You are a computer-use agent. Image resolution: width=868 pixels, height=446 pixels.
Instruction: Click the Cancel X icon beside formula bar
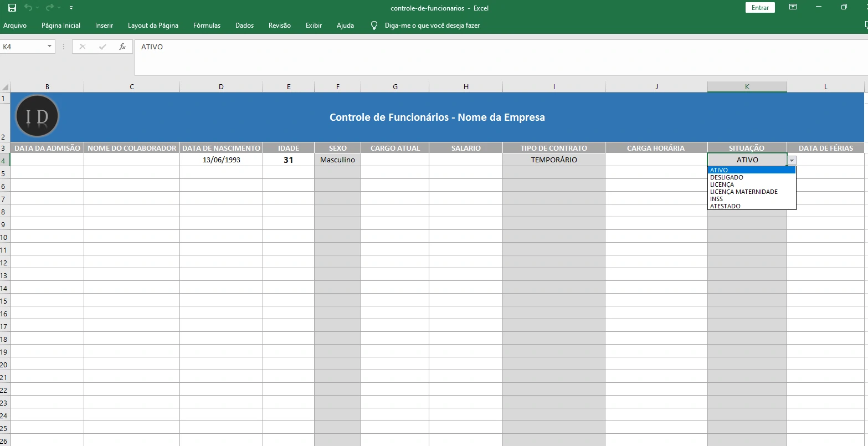[x=82, y=47]
